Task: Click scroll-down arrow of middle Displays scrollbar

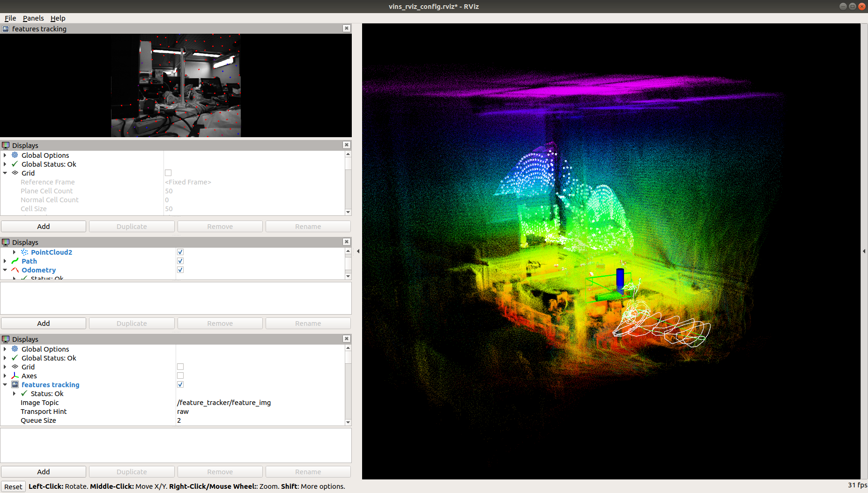Action: pyautogui.click(x=348, y=276)
